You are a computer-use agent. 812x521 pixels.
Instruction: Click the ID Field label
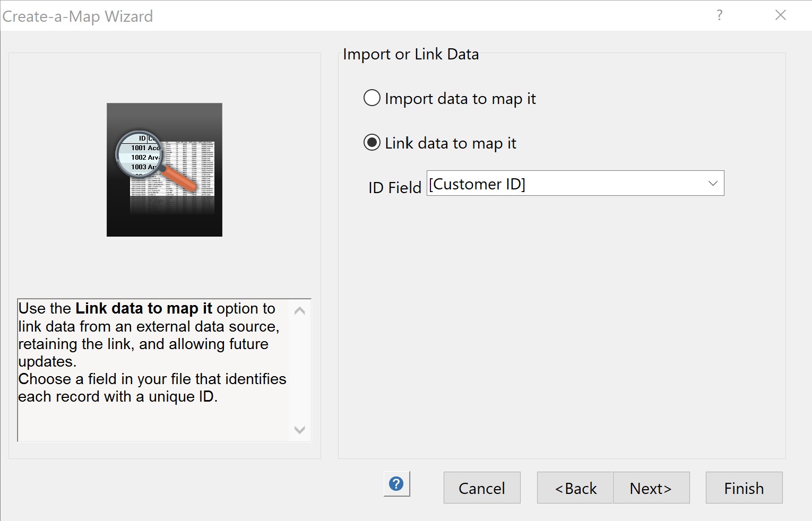pyautogui.click(x=394, y=188)
